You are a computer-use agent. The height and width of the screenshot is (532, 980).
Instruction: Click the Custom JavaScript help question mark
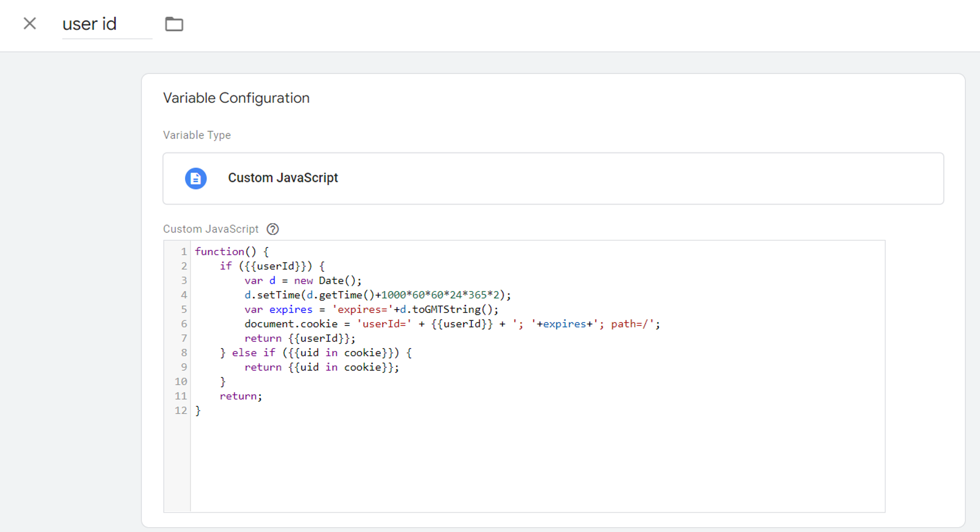273,229
